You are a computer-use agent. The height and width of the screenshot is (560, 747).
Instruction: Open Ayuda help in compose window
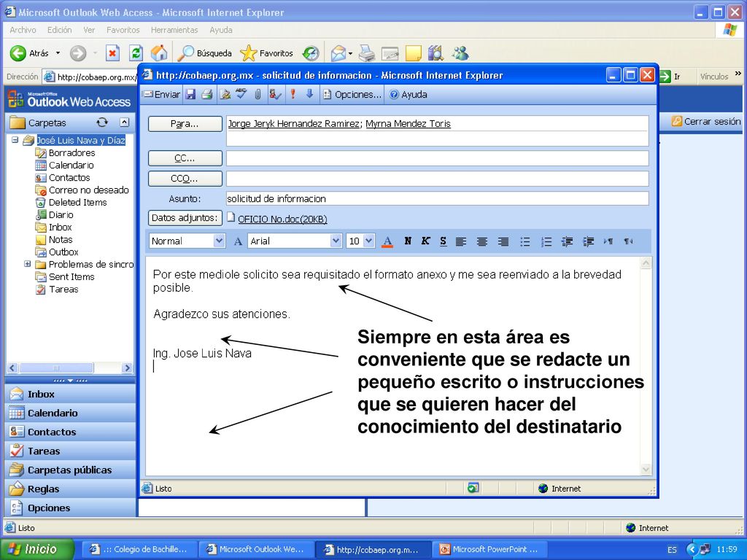click(x=409, y=94)
